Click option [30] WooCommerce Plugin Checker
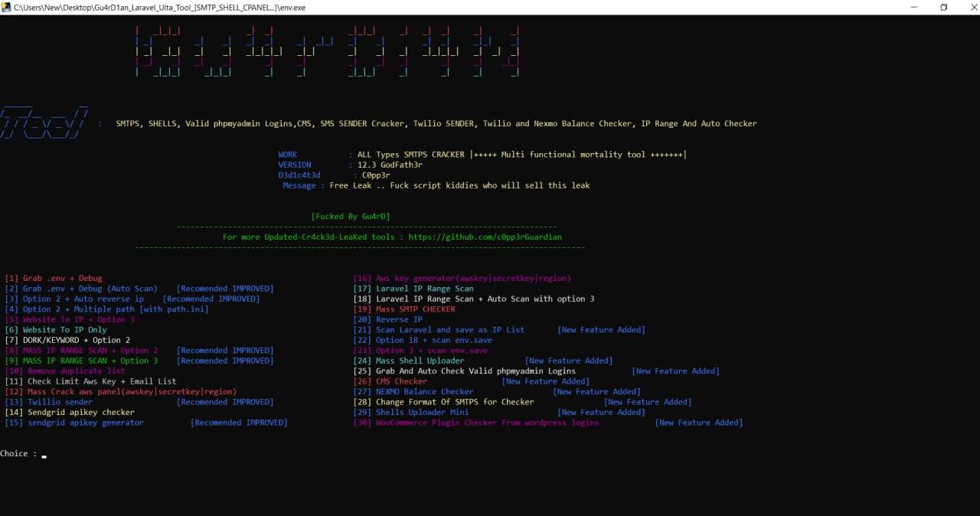This screenshot has width=980, height=516. 476,423
